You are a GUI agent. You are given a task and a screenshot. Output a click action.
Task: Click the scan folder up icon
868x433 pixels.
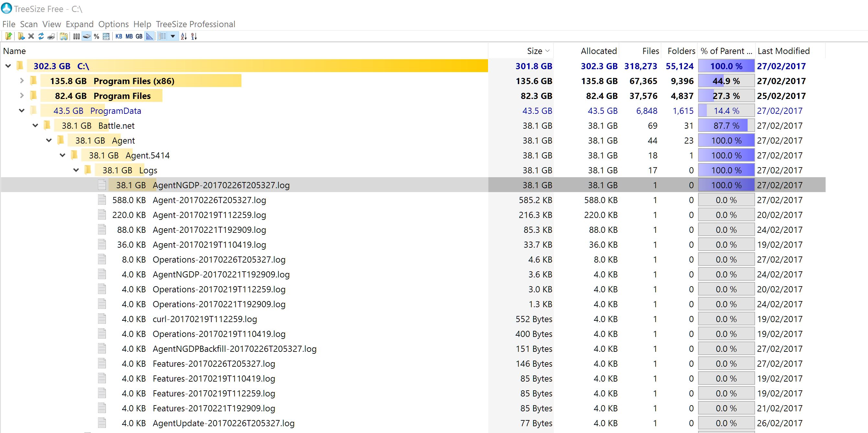point(9,36)
